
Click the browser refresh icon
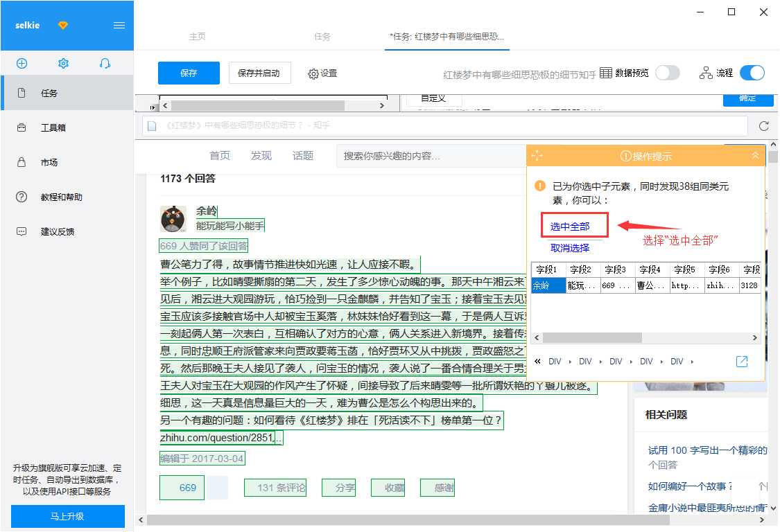[x=764, y=126]
